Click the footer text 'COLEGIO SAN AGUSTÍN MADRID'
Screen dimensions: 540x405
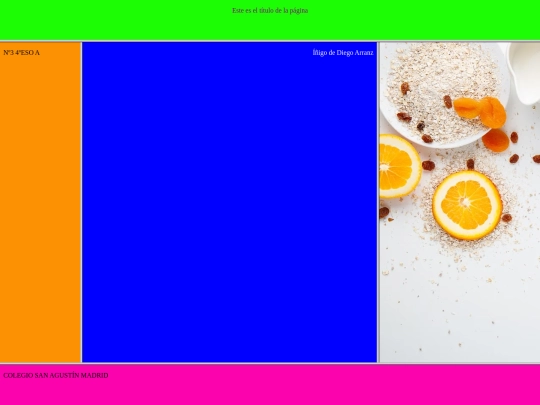pos(56,375)
